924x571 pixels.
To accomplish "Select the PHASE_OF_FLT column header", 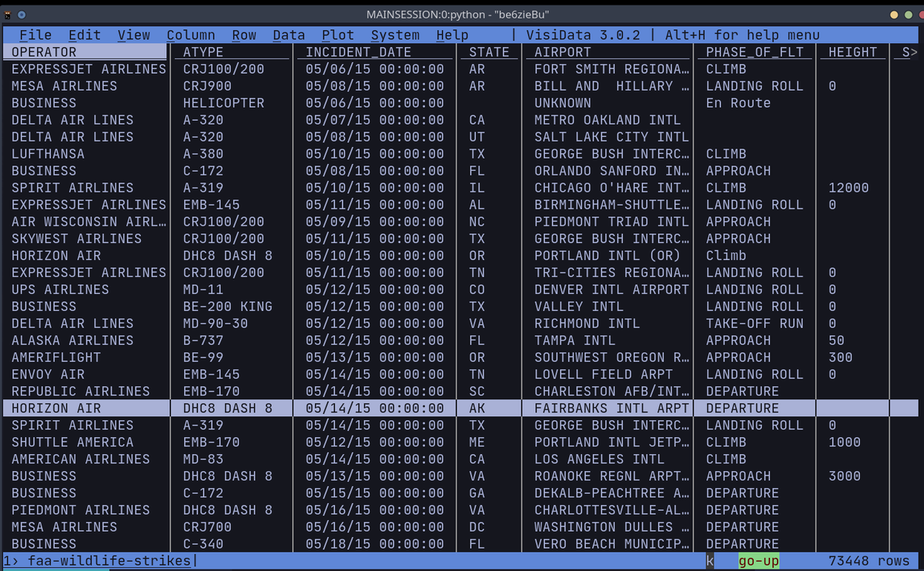I will 755,52.
